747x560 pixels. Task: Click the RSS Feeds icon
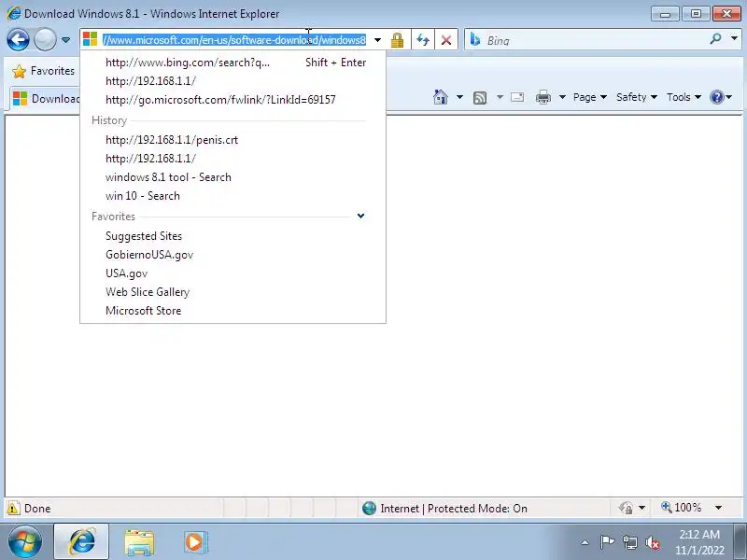[x=480, y=98]
